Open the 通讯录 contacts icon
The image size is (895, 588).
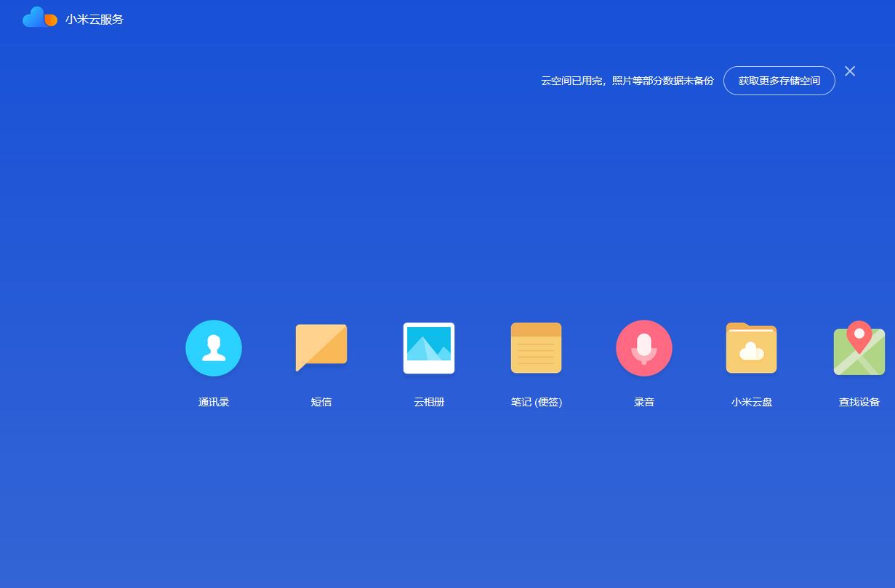pos(214,348)
